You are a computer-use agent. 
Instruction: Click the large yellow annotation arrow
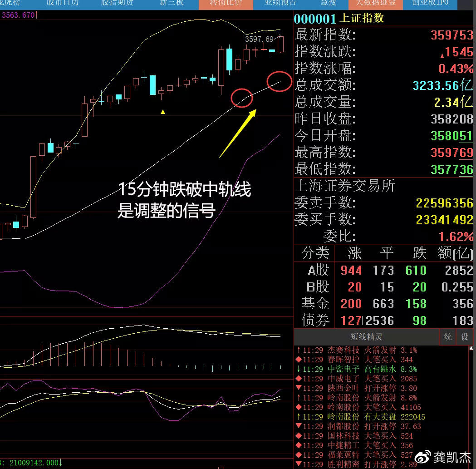click(x=237, y=133)
